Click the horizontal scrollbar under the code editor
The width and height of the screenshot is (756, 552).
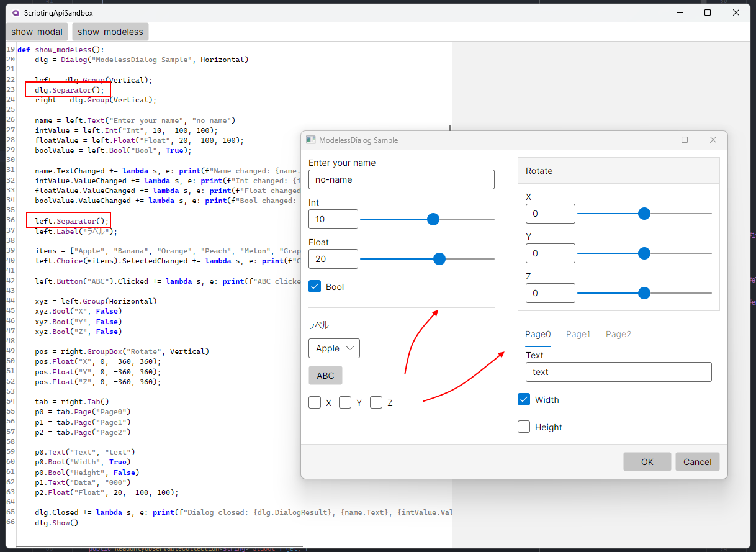[159, 546]
